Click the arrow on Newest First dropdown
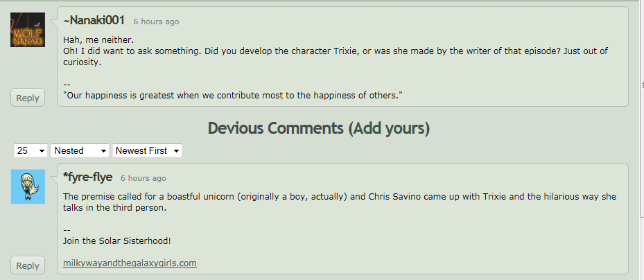Image resolution: width=644 pixels, height=280 pixels. [x=176, y=151]
